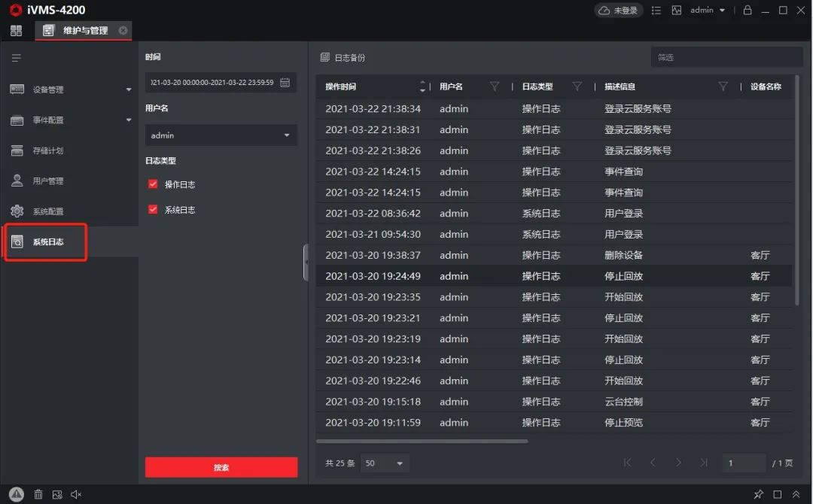The width and height of the screenshot is (813, 504).
Task: Click the horizontal scrollbar under the log table
Action: tap(422, 441)
